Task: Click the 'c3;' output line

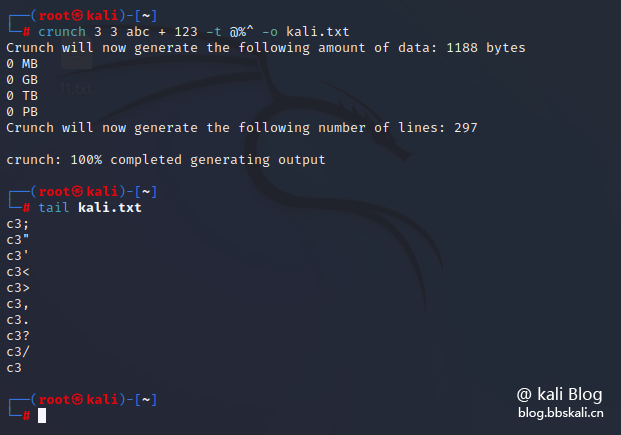Action: click(18, 223)
